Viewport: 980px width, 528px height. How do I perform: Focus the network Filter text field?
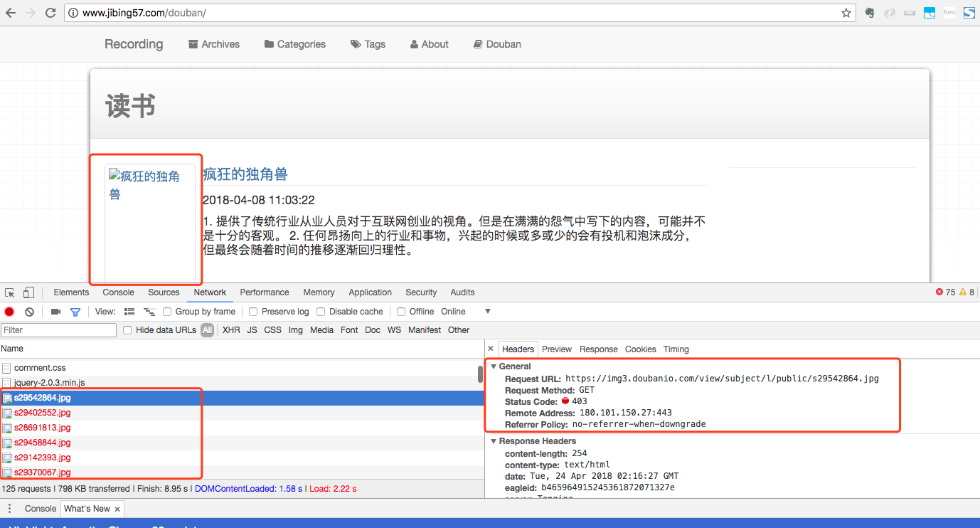coord(59,330)
